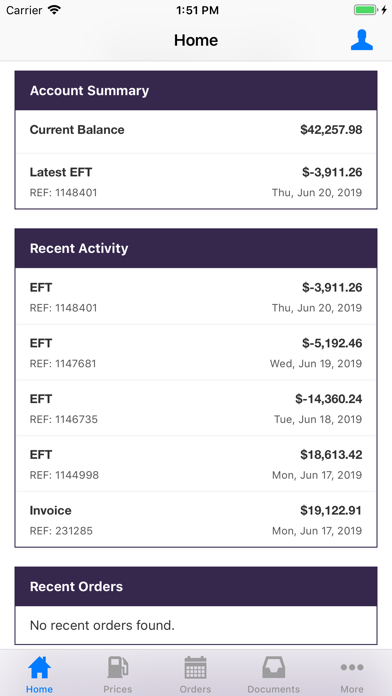Select the EFT entry REF 1147681
This screenshot has width=392, height=696.
click(196, 352)
